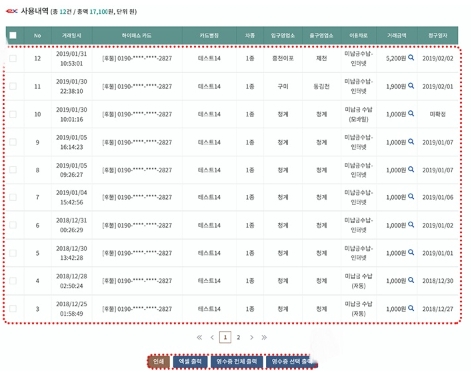The image size is (471, 373).
Task: Click the 거래금액 column header
Action: pyautogui.click(x=397, y=35)
